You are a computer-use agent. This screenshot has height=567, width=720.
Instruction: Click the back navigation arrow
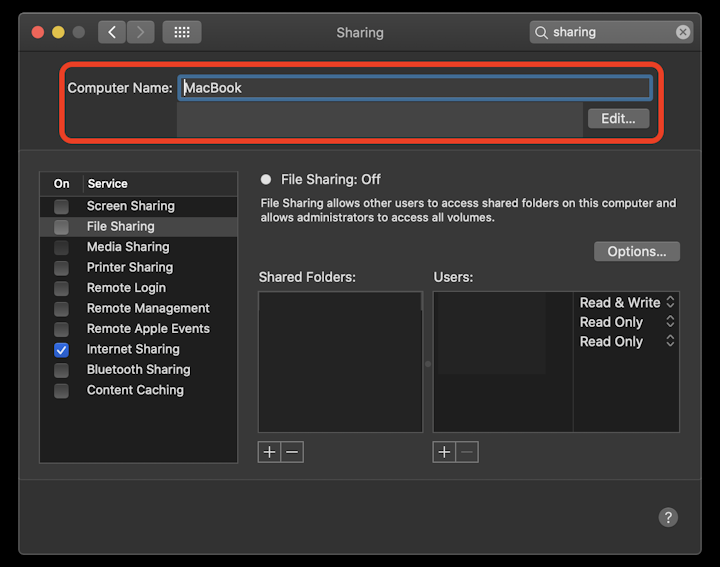point(111,32)
